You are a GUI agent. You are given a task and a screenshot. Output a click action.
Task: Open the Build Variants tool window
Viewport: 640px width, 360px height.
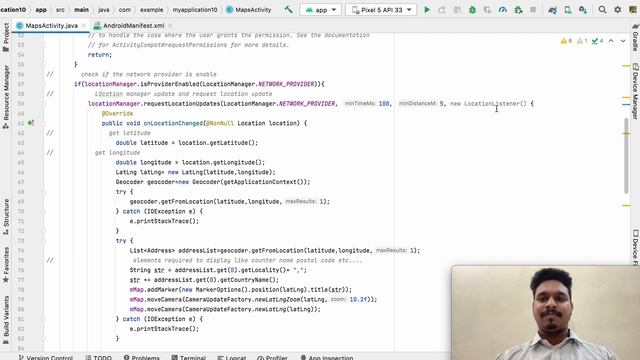click(6, 320)
